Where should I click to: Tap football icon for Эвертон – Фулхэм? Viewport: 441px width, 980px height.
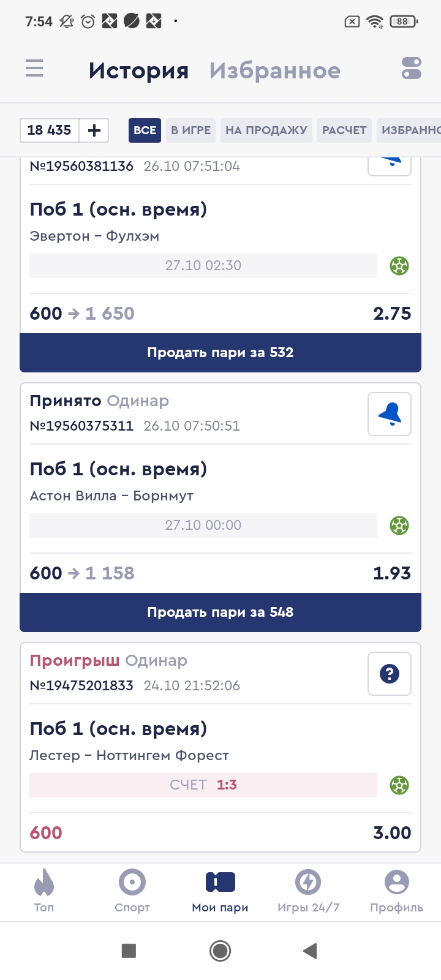coord(399,266)
